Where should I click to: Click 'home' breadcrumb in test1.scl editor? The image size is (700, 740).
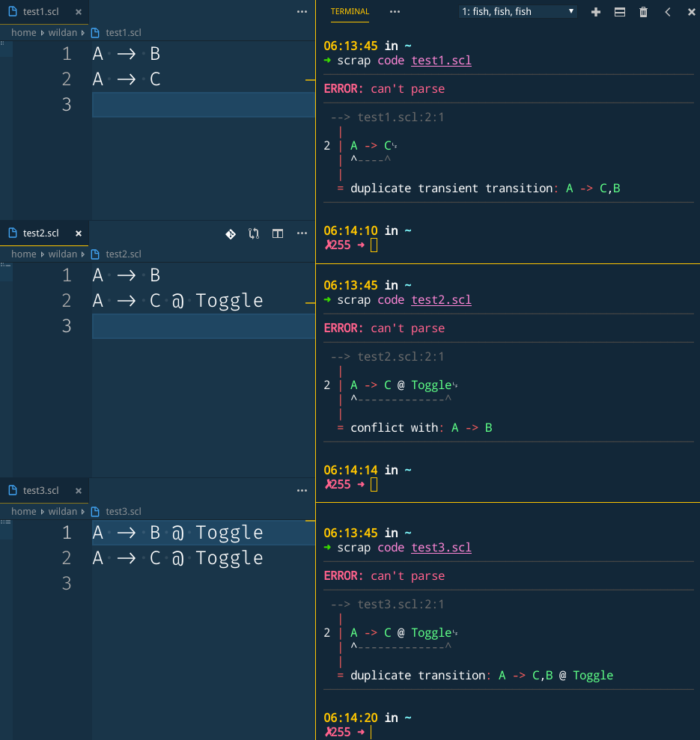pyautogui.click(x=24, y=33)
